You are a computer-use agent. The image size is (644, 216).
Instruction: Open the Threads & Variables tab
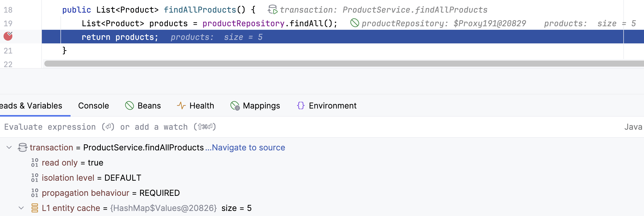tap(31, 105)
